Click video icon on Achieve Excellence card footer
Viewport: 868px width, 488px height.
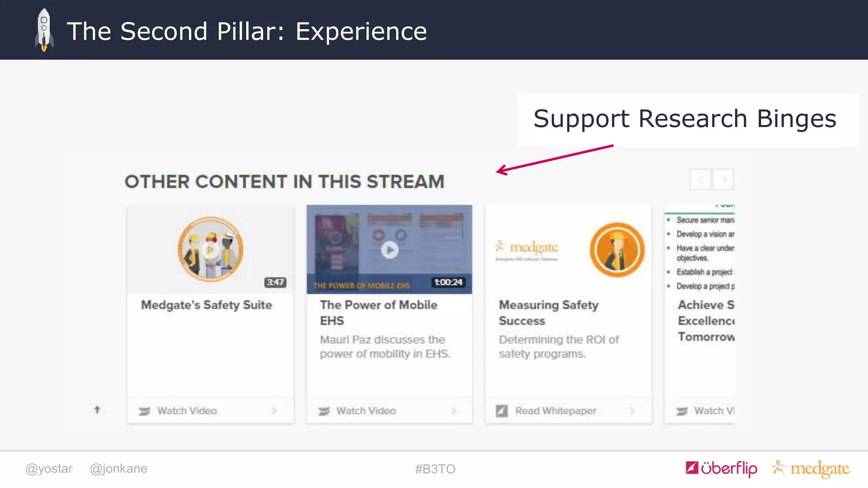tap(682, 411)
